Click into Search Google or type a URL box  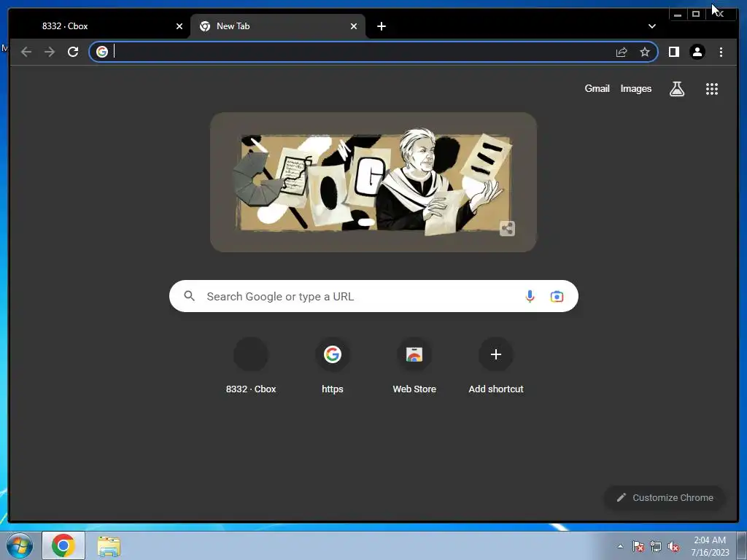pyautogui.click(x=373, y=296)
